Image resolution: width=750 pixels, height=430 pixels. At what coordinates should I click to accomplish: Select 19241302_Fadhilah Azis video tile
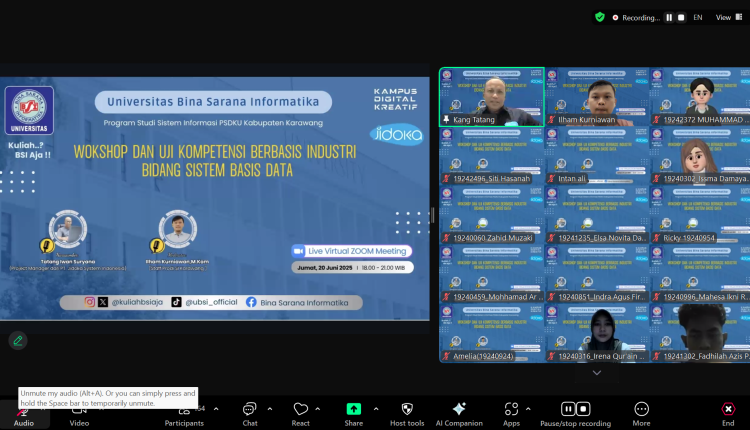coord(701,333)
